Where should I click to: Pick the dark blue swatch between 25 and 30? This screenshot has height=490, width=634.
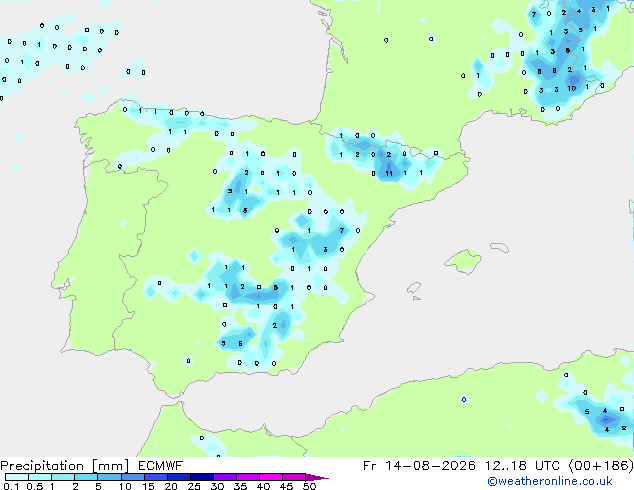point(202,477)
